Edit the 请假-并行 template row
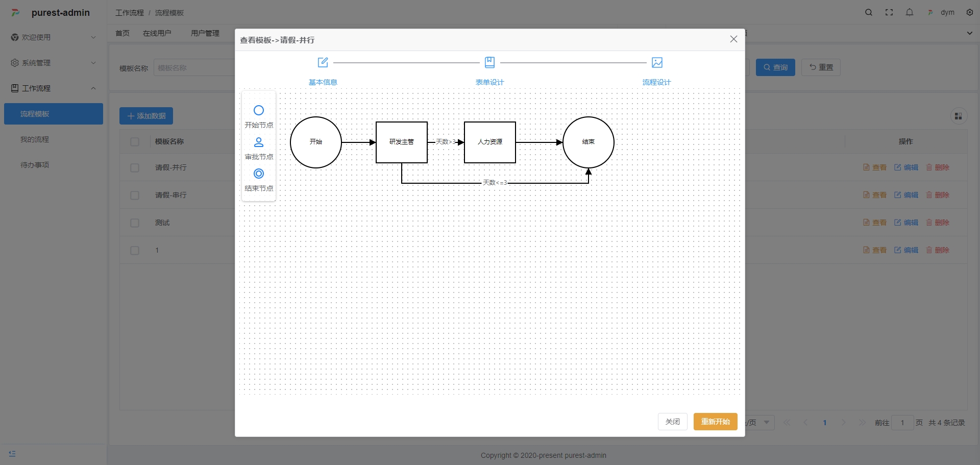This screenshot has height=465, width=980. [x=906, y=167]
